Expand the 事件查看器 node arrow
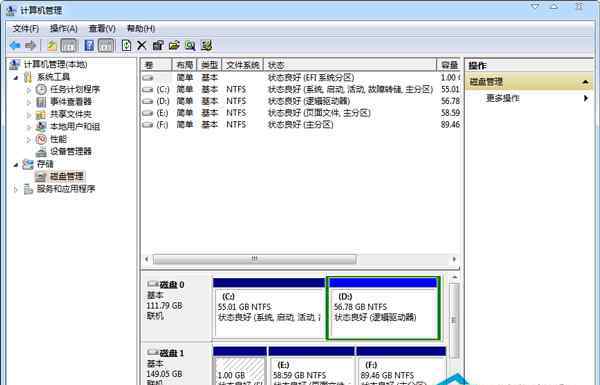Screen dimensions: 600x385 [x=29, y=103]
